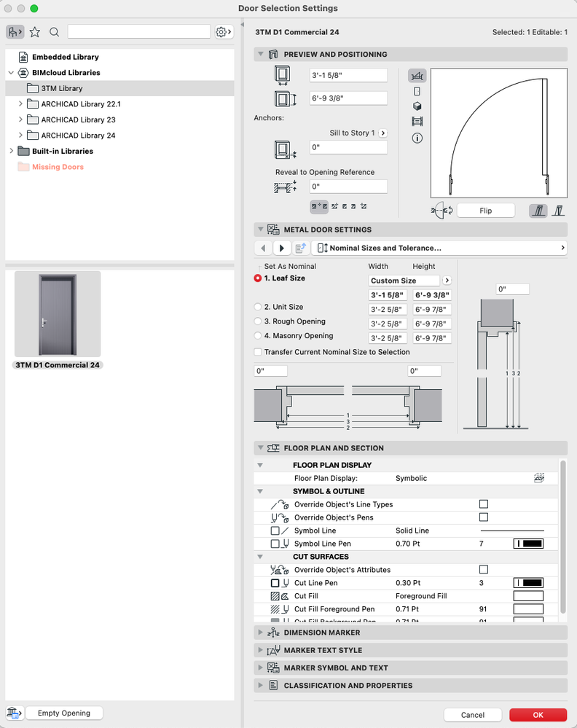Check Override Object's Line Types
577x728 pixels.
(x=484, y=504)
